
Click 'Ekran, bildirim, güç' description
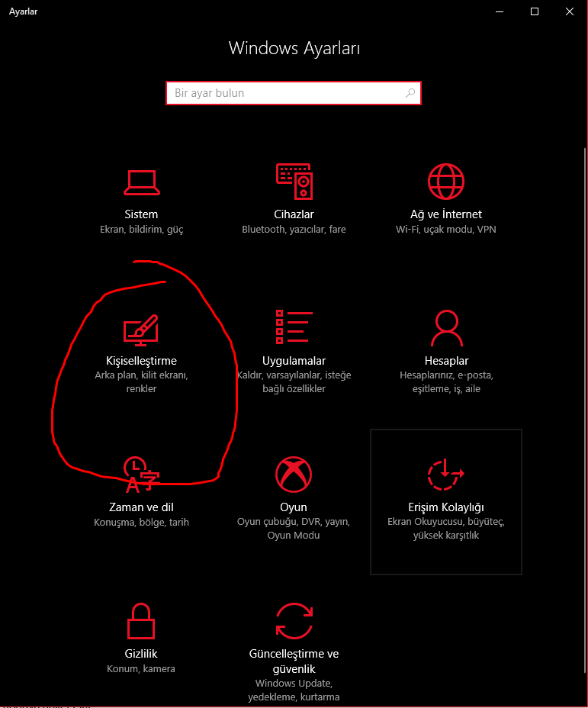[x=141, y=230]
